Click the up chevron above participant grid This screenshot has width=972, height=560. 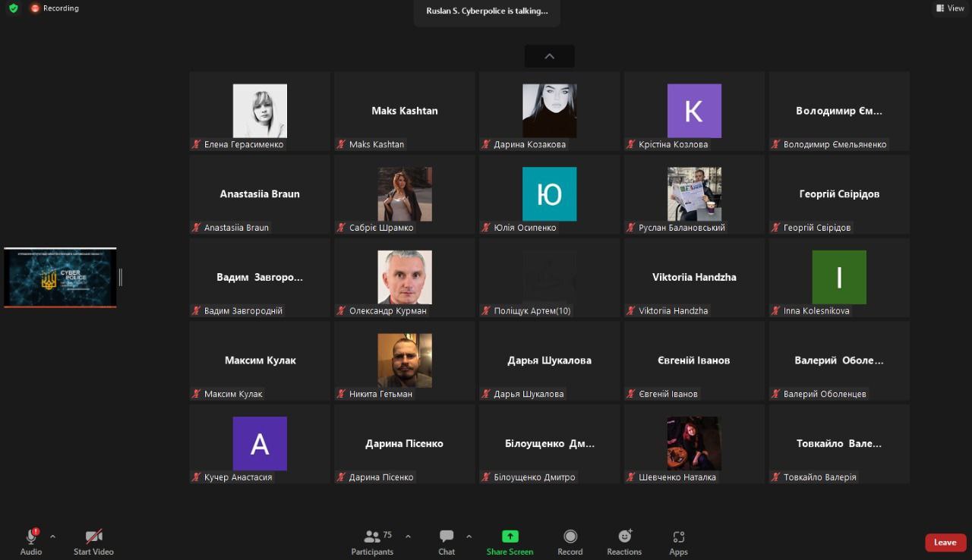pos(549,56)
